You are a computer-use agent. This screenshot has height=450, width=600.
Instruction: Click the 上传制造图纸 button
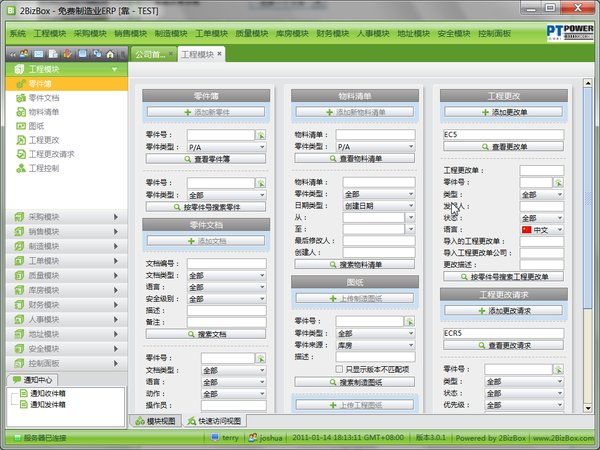pyautogui.click(x=355, y=298)
